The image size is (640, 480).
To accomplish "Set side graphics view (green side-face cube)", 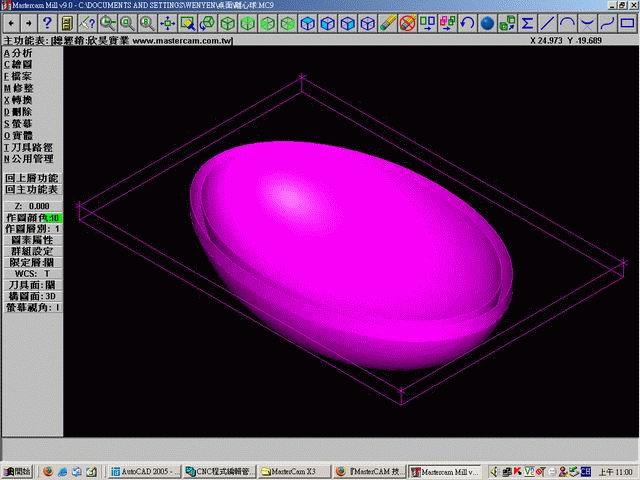I will click(287, 23).
